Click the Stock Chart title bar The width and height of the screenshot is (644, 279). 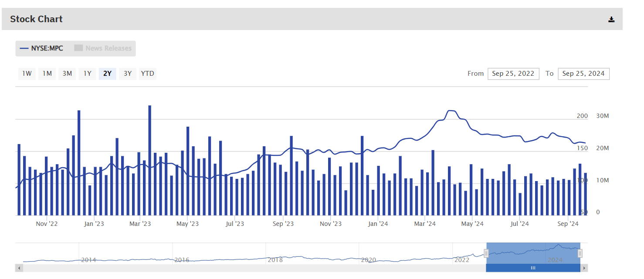pos(36,19)
